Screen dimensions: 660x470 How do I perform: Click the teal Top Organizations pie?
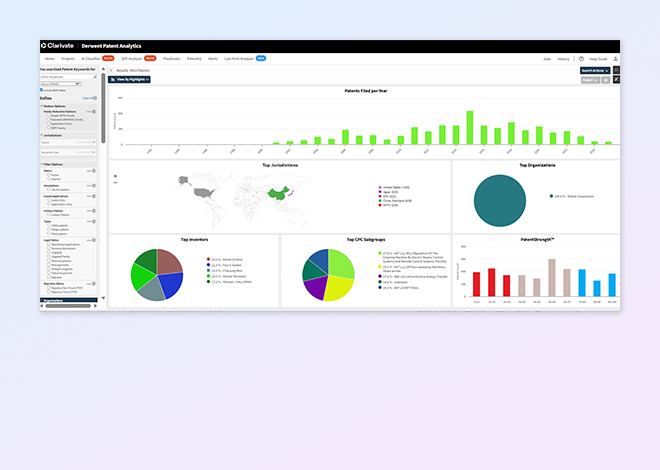coord(500,201)
